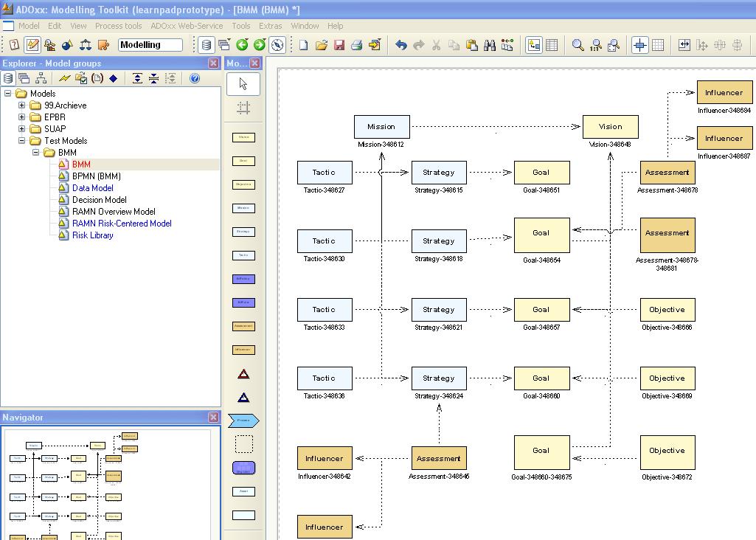Collapse the BMM subfolder
756x540 pixels.
click(x=35, y=153)
